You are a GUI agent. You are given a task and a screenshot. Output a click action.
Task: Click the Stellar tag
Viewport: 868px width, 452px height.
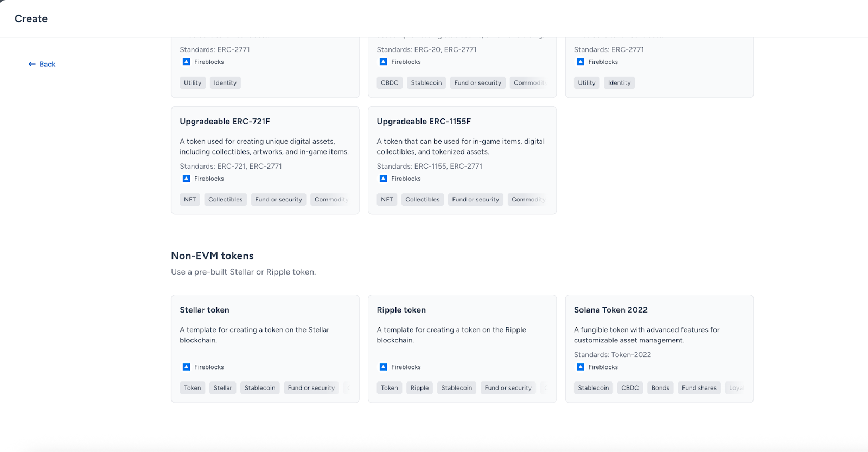click(x=222, y=388)
